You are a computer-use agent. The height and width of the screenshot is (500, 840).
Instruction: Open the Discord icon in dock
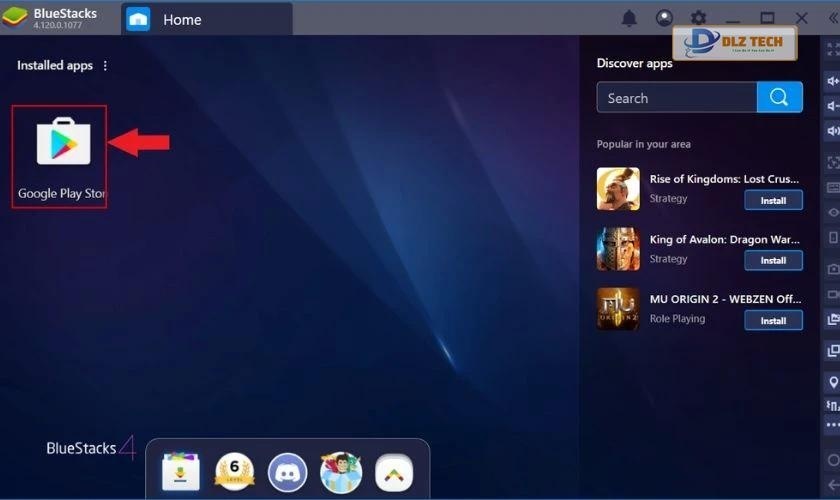click(288, 473)
